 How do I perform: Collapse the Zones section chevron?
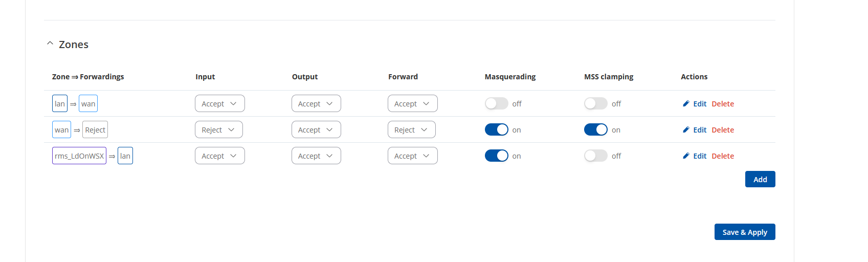pos(50,44)
